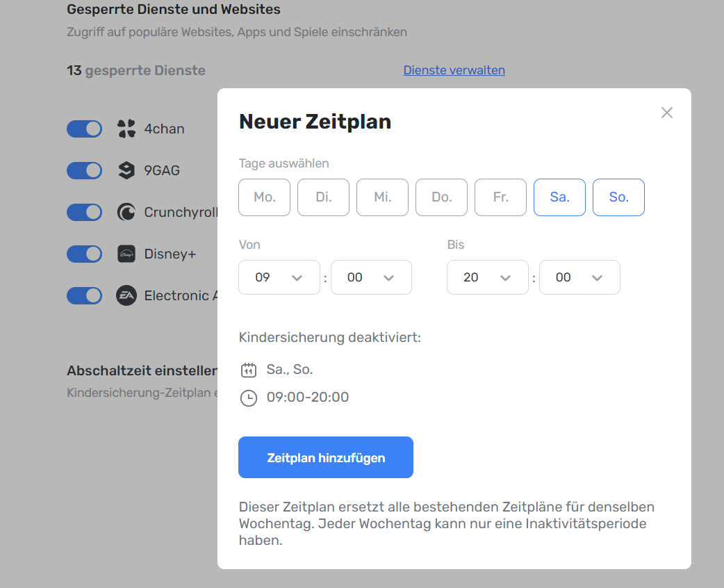Click the 9GAG logo icon
The width and height of the screenshot is (724, 588).
[126, 170]
